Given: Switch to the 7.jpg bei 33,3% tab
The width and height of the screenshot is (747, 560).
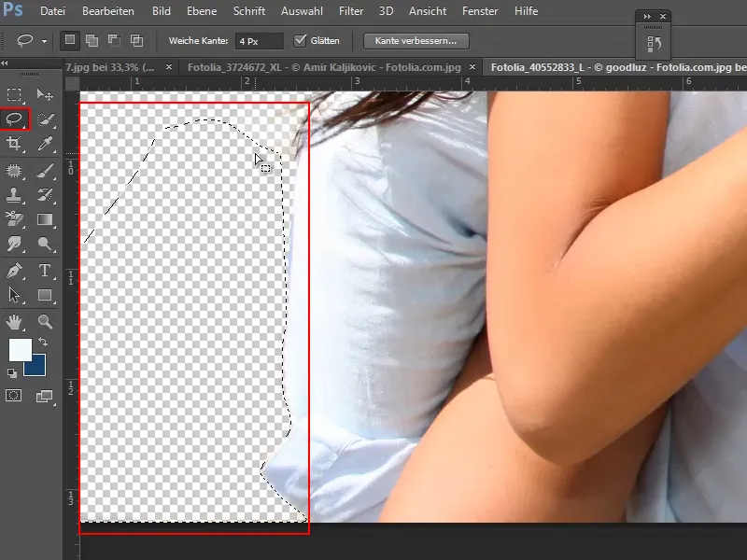Looking at the screenshot, I should (110, 67).
